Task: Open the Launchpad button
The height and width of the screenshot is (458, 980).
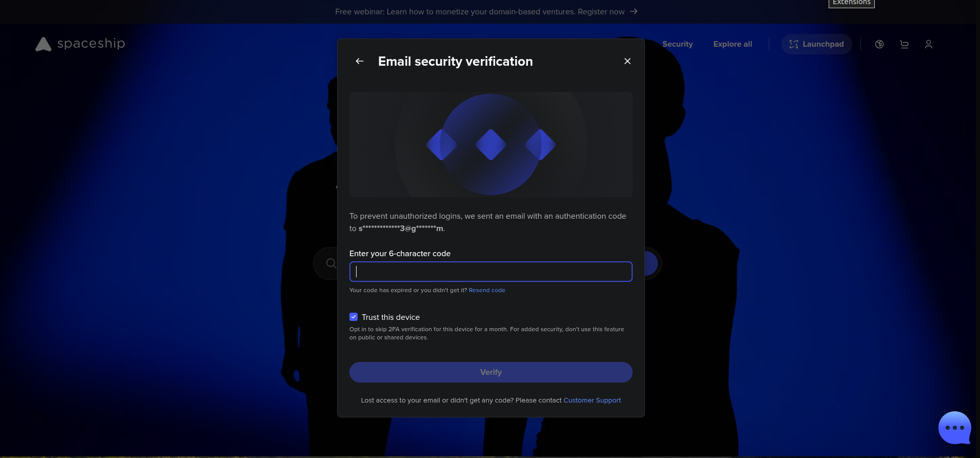Action: [816, 44]
